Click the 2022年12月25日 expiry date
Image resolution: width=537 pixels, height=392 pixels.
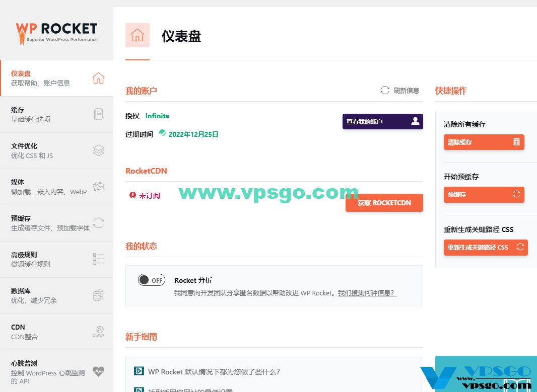click(193, 134)
